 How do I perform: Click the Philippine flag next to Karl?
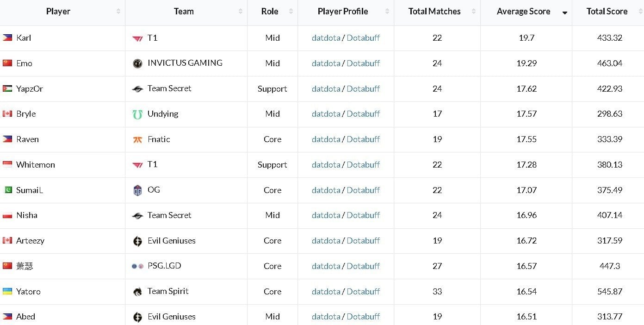7,37
